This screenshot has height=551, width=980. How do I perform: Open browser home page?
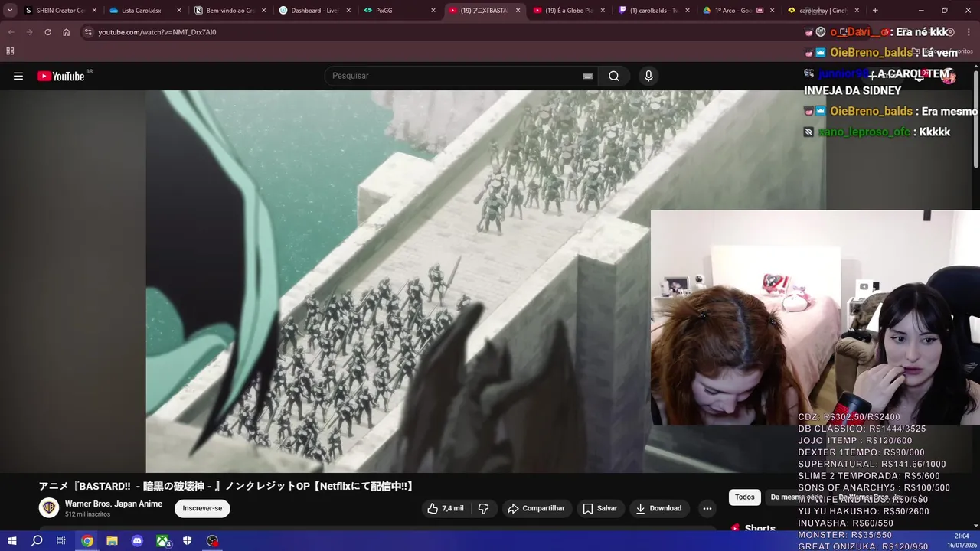tap(66, 32)
